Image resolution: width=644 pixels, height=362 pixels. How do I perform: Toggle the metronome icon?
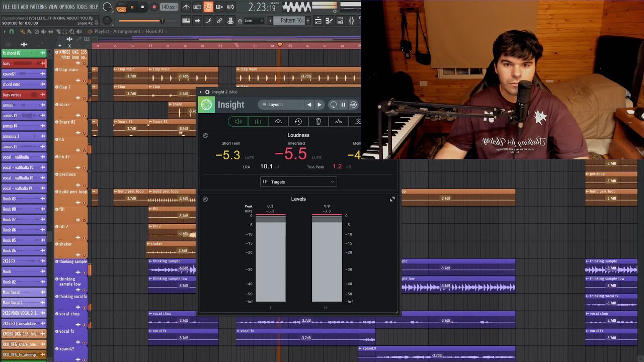point(186,7)
